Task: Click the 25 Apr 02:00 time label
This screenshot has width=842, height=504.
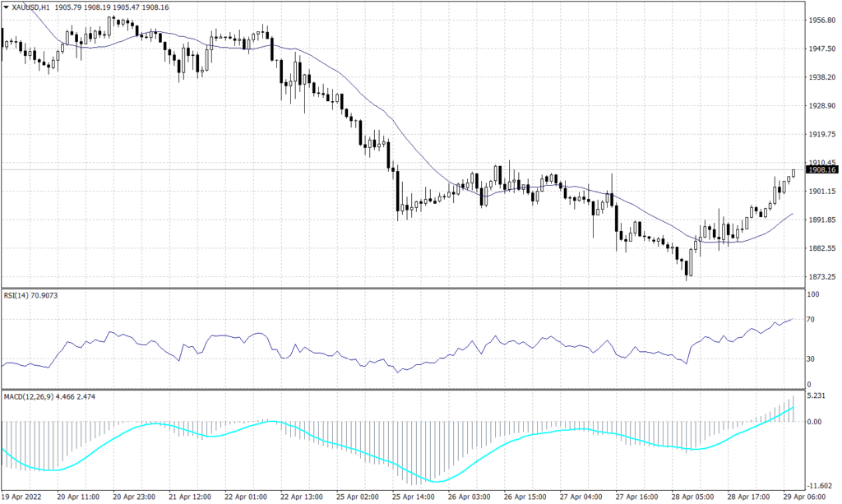Action: click(x=356, y=497)
